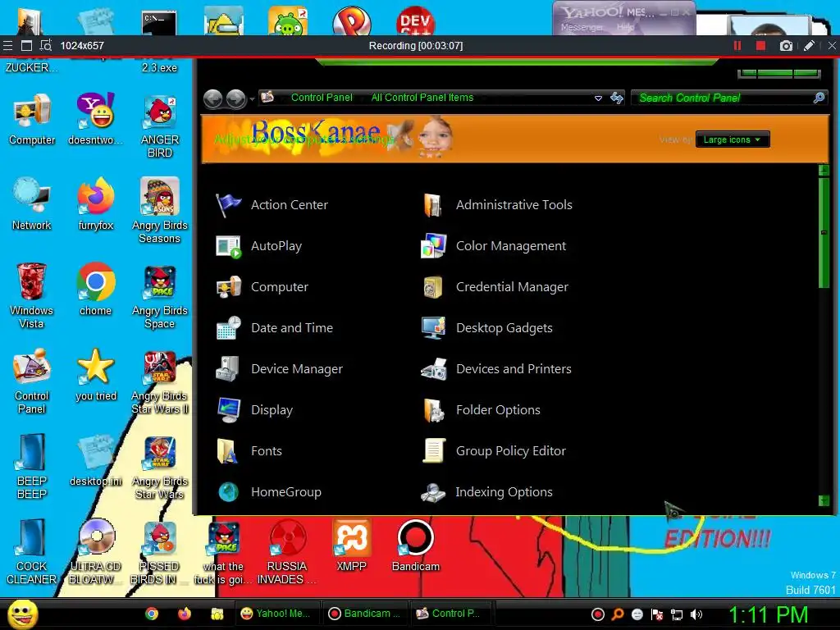
Task: Select Bandicam fullscreen rectangle mode icon
Action: (26, 46)
